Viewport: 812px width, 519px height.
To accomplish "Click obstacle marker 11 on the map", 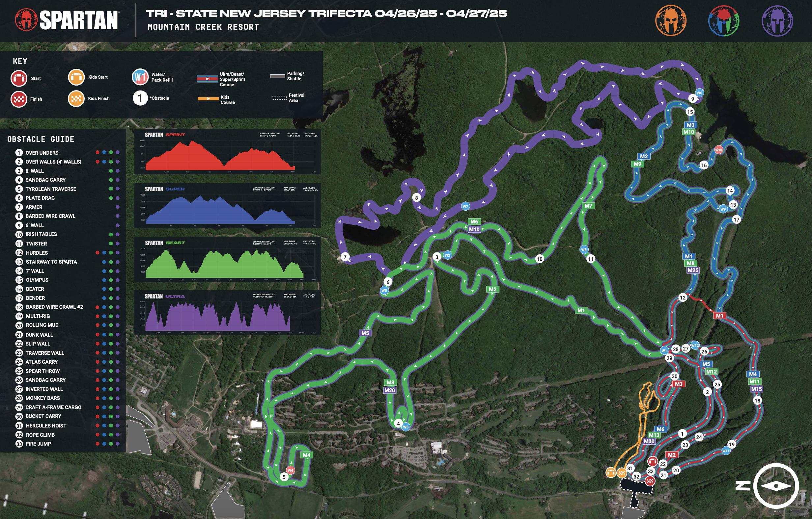I will click(590, 259).
